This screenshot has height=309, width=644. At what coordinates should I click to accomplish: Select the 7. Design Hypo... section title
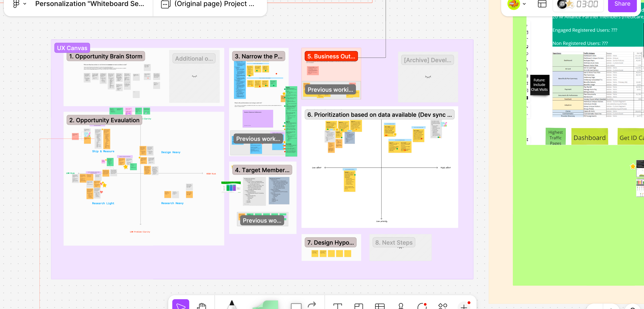point(330,242)
